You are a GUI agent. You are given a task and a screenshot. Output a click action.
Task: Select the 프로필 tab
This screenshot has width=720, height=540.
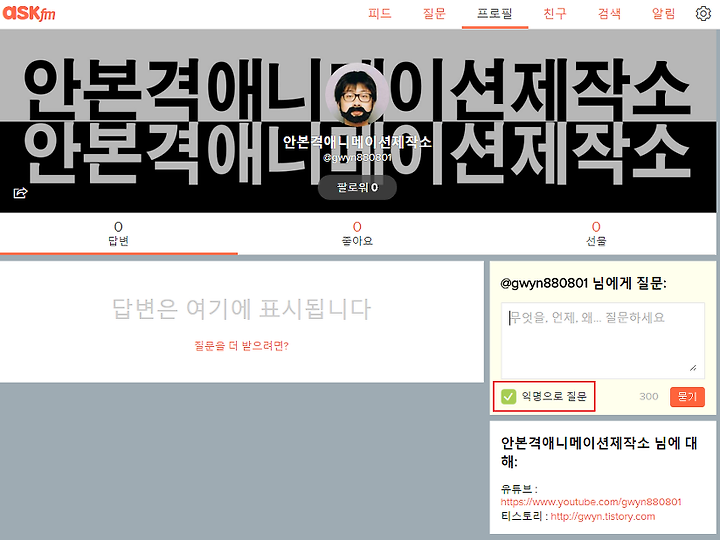point(495,14)
